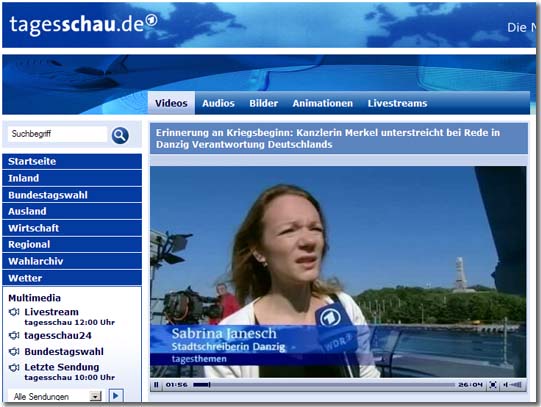Image resolution: width=541 pixels, height=407 pixels.
Task: Switch to the Audios tab
Action: pyautogui.click(x=218, y=103)
